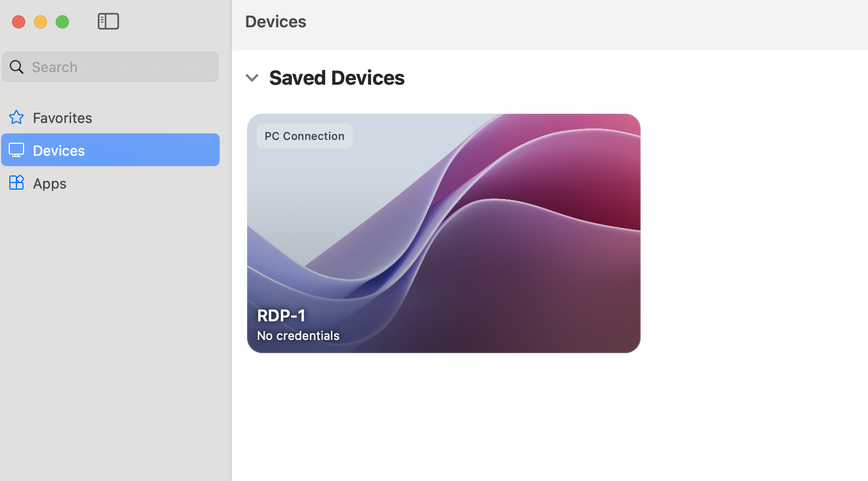
Task: Maximize the window with the green button
Action: pos(62,22)
